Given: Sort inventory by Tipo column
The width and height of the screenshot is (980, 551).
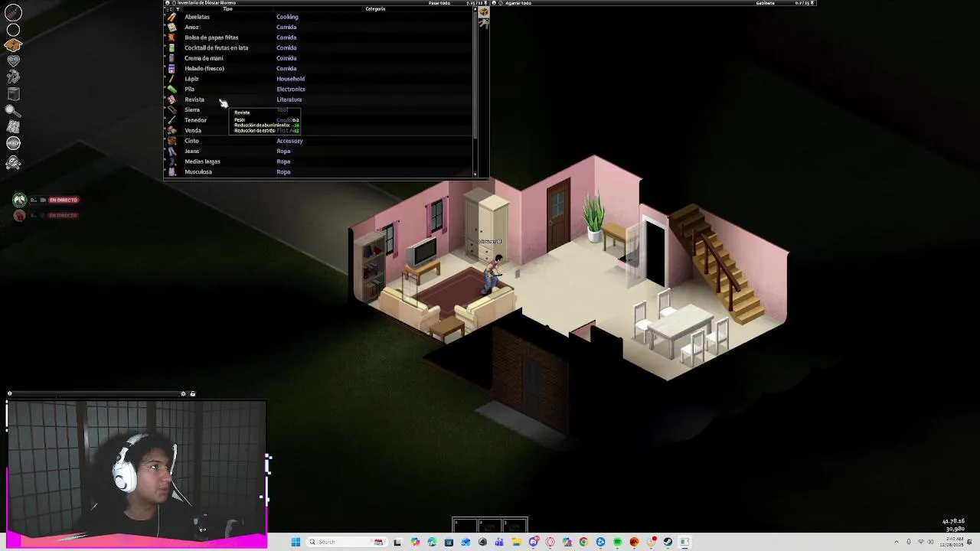Looking at the screenshot, I should 227,9.
